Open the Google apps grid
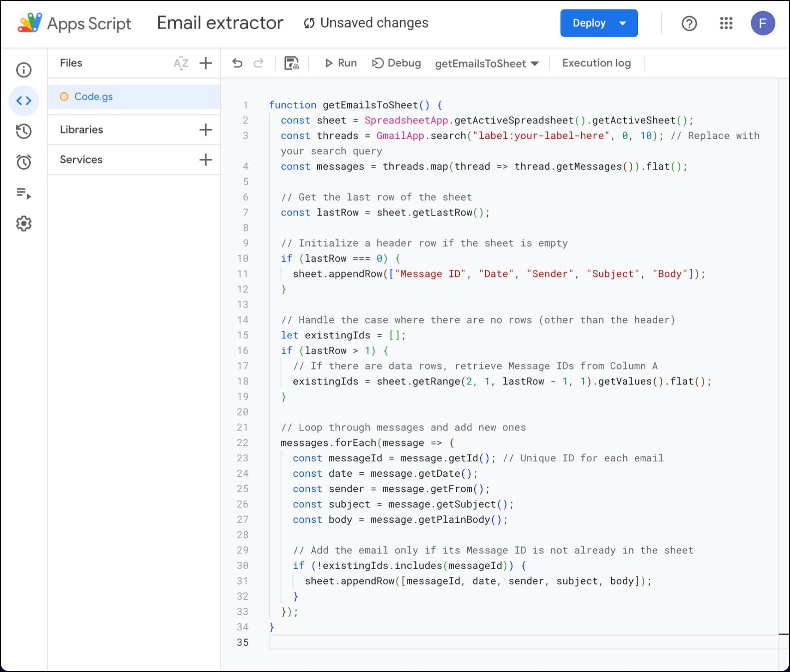 (x=726, y=23)
